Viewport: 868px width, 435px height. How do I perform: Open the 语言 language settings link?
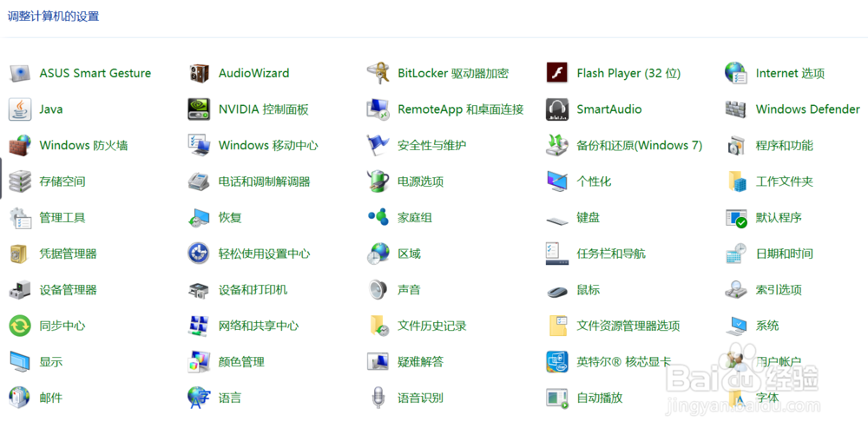click(230, 398)
